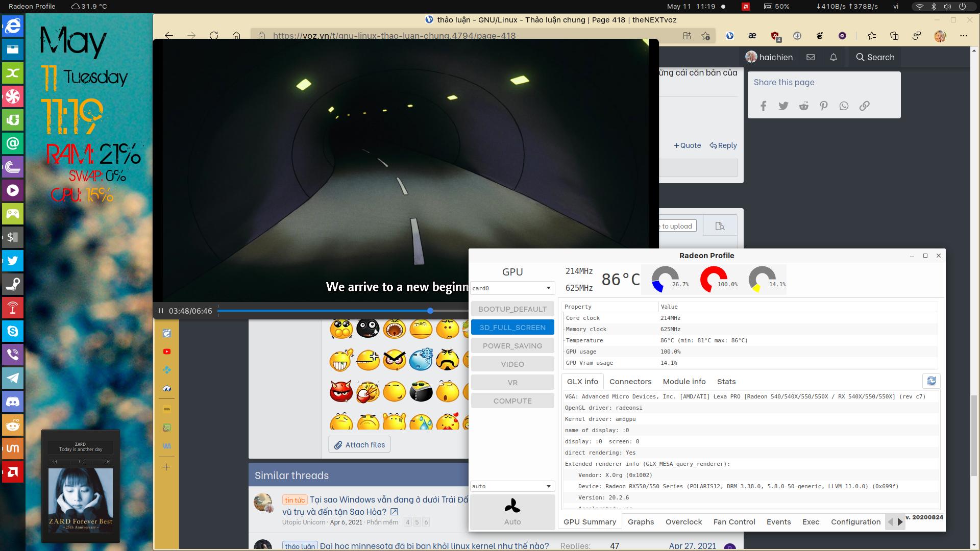Open the Events tab
980x551 pixels.
(x=778, y=522)
